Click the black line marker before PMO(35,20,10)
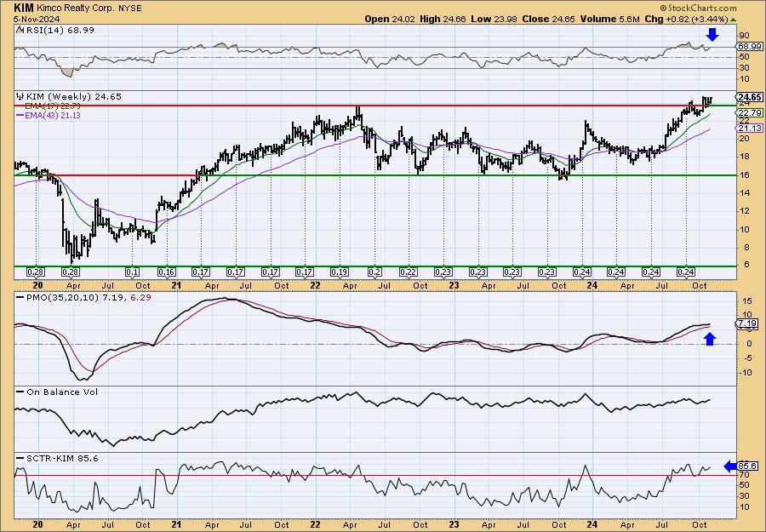Screen dimensions: 766x532 click(20, 297)
